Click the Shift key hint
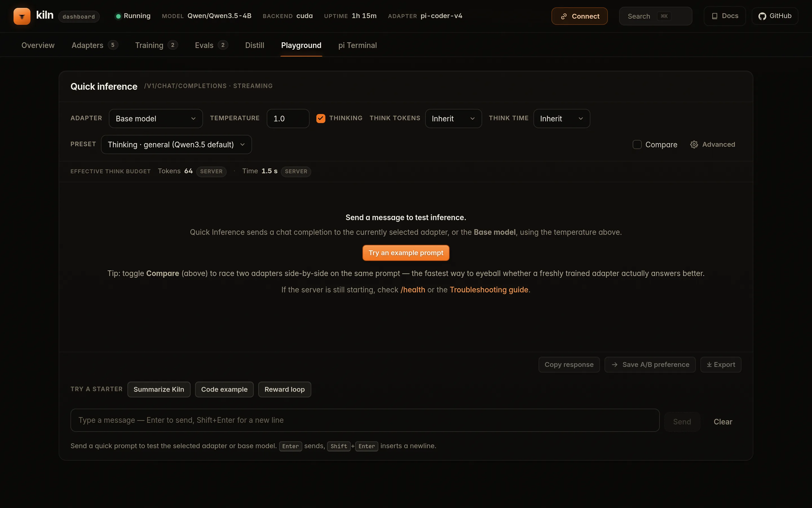 pos(339,446)
